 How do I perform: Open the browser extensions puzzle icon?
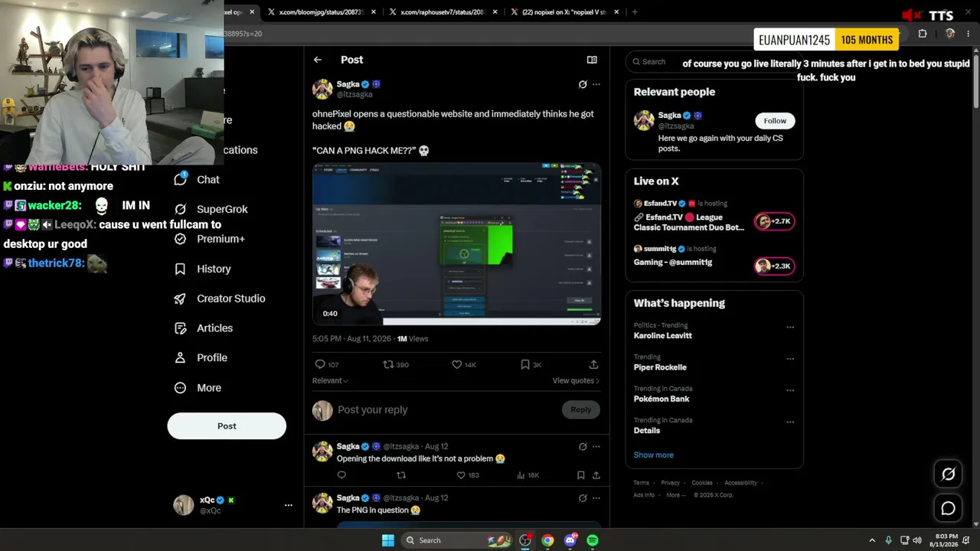(923, 34)
